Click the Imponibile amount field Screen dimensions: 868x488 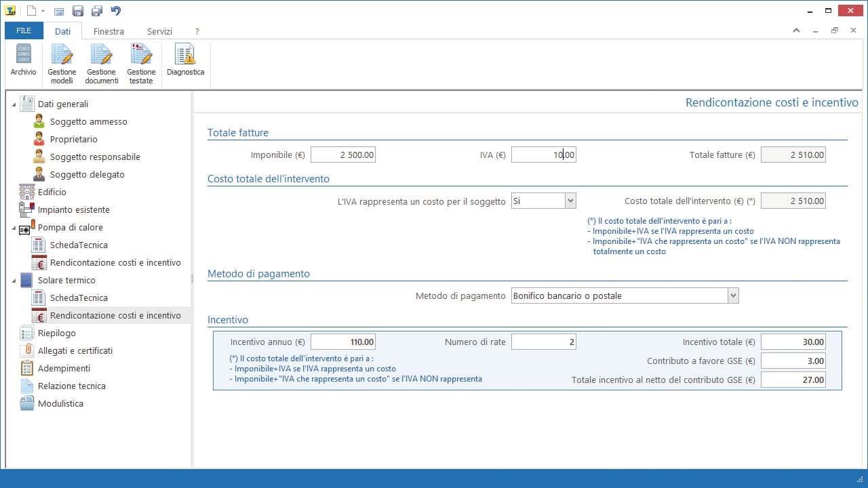tap(343, 155)
